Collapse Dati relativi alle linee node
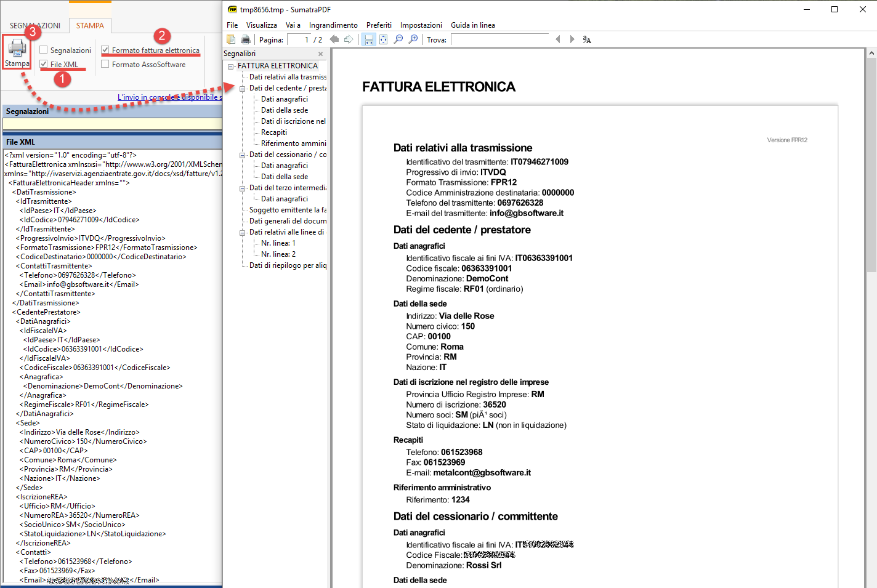 [243, 232]
